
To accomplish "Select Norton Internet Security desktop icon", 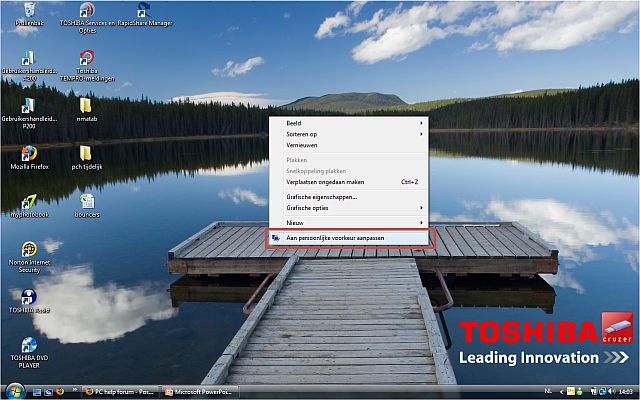I will click(29, 257).
